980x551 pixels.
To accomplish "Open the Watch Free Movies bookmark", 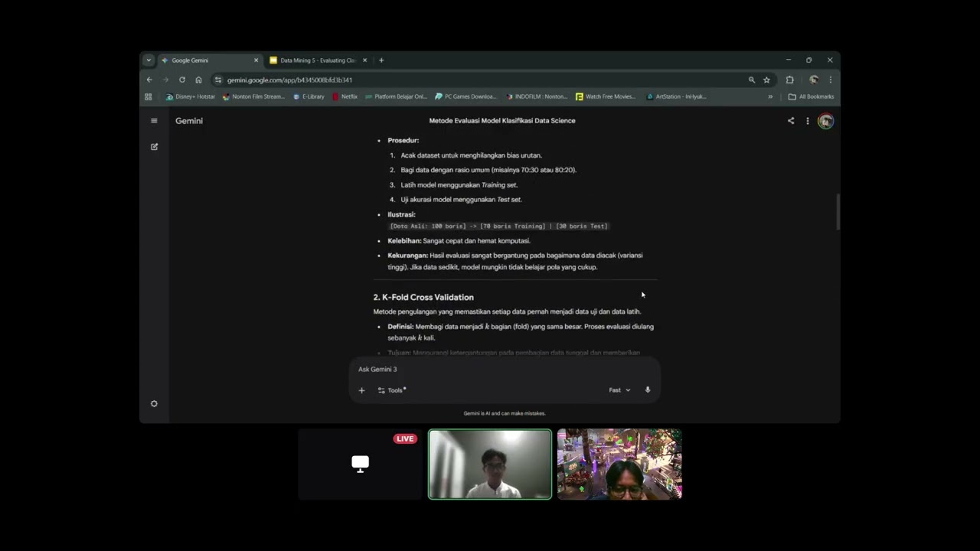I will point(606,96).
